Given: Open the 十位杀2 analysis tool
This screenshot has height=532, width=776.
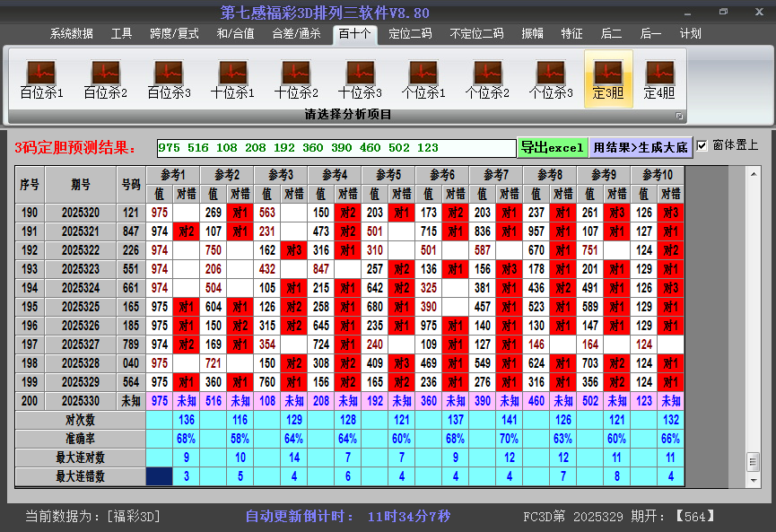Looking at the screenshot, I should pyautogui.click(x=295, y=75).
